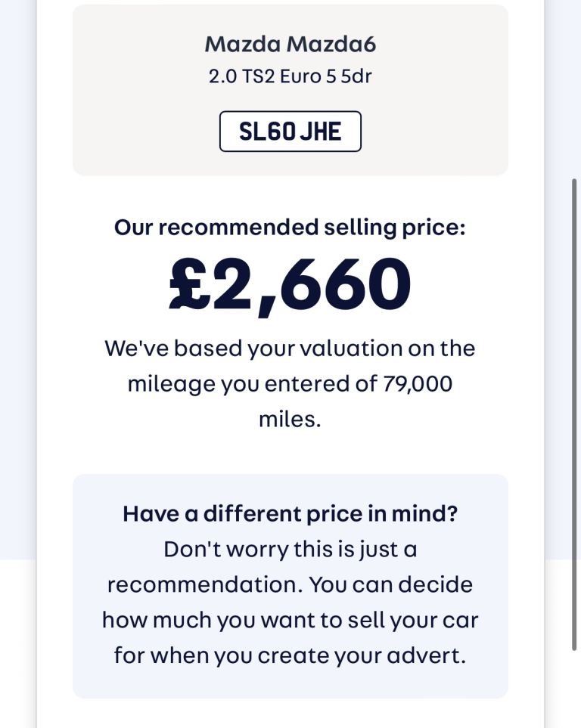Click the 'recommendation. You can decide' line

(290, 584)
